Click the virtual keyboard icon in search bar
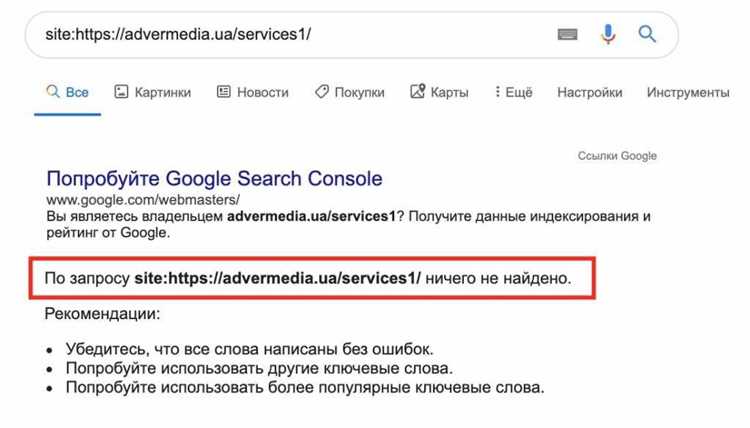 (567, 34)
